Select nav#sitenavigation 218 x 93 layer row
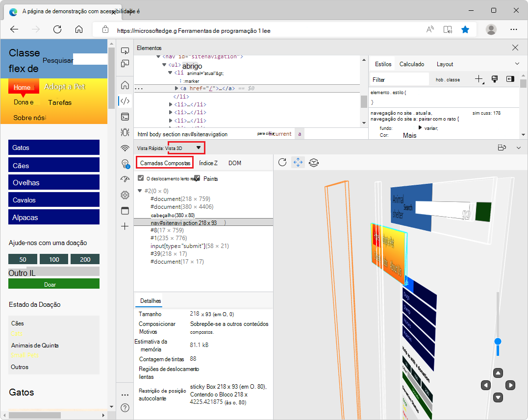This screenshot has height=420, width=528. tap(203, 222)
